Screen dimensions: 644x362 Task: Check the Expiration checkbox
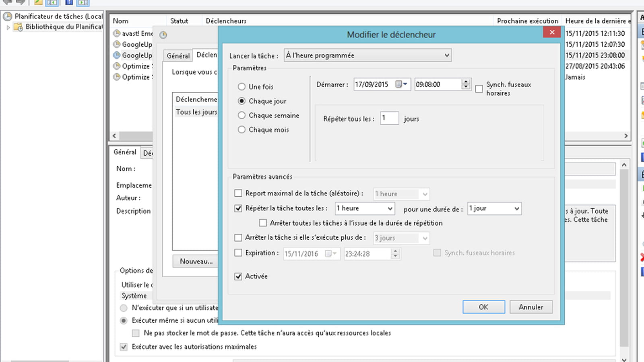point(238,253)
